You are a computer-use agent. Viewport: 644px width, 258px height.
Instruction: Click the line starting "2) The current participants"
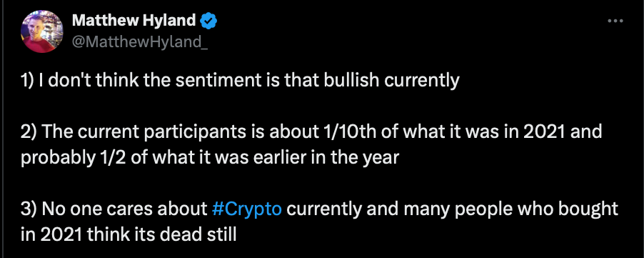311,132
